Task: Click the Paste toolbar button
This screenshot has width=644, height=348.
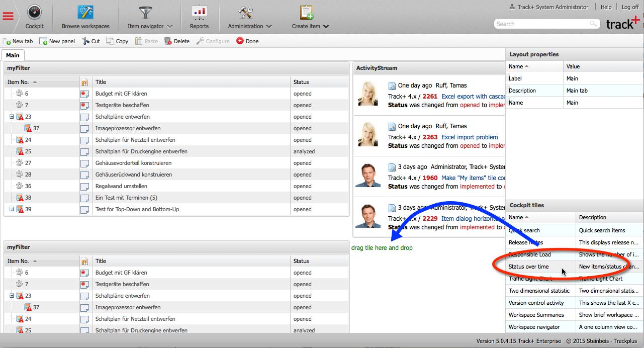Action: pyautogui.click(x=146, y=41)
